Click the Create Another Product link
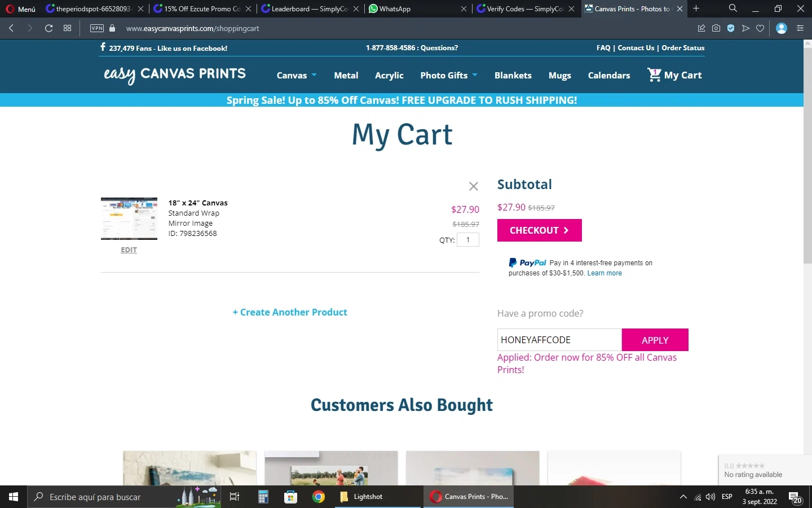This screenshot has height=508, width=812. pyautogui.click(x=290, y=312)
